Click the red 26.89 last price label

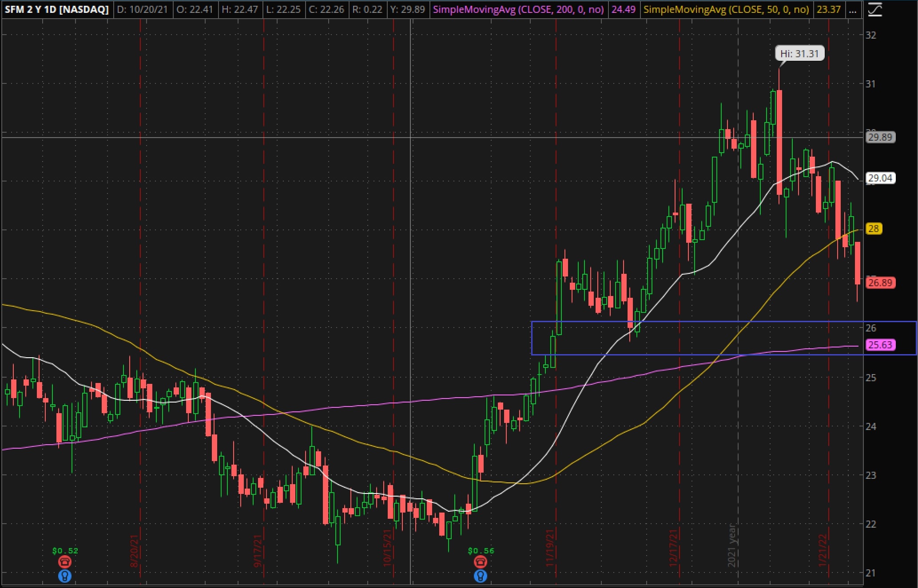[x=880, y=283]
